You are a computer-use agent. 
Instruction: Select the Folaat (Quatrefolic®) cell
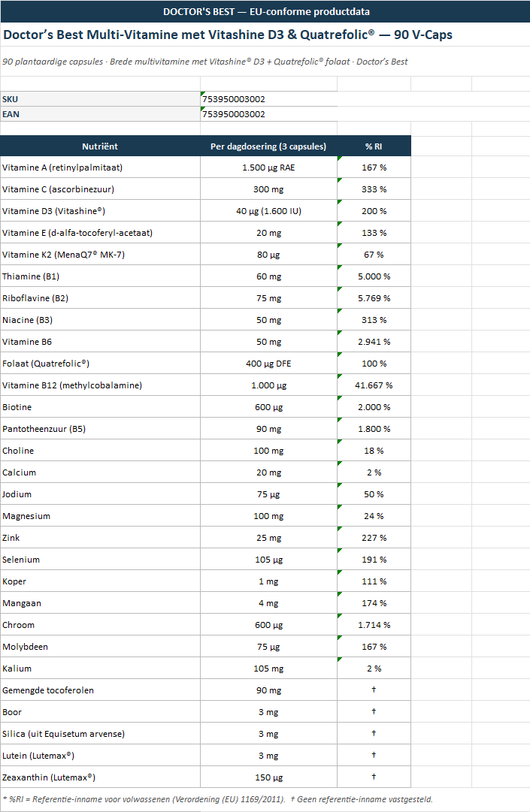100,363
